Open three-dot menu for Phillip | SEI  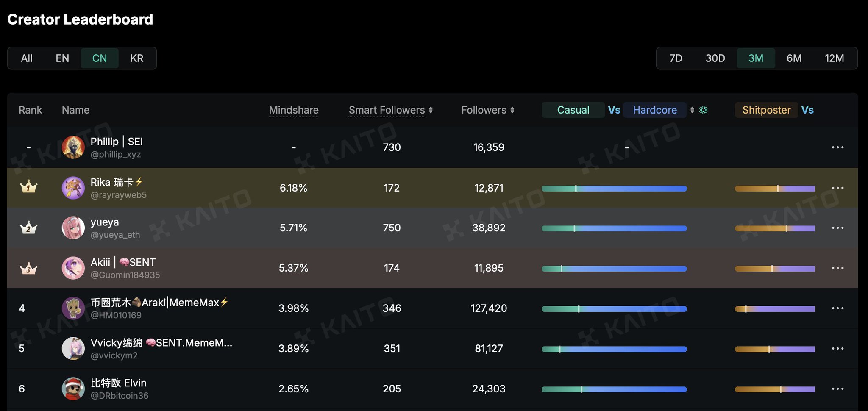coord(837,147)
